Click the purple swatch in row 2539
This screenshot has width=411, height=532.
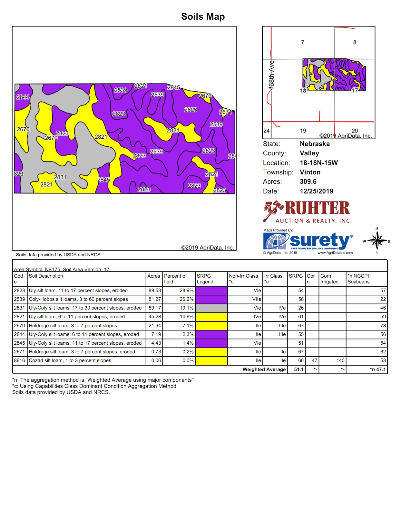[x=211, y=299]
